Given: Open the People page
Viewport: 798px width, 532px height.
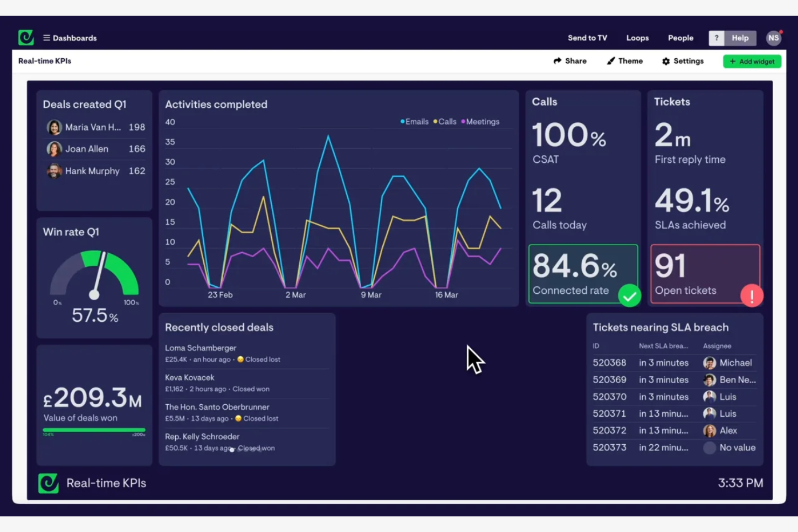Looking at the screenshot, I should 680,38.
